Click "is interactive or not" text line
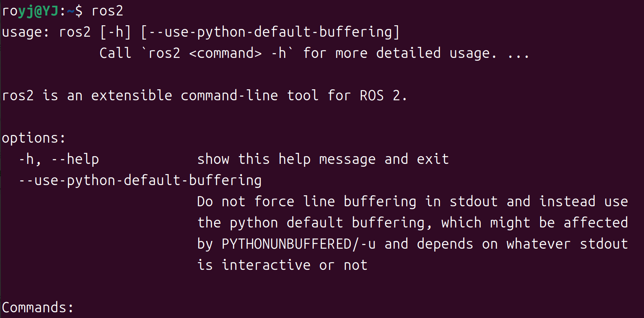This screenshot has height=318, width=644. [282, 265]
